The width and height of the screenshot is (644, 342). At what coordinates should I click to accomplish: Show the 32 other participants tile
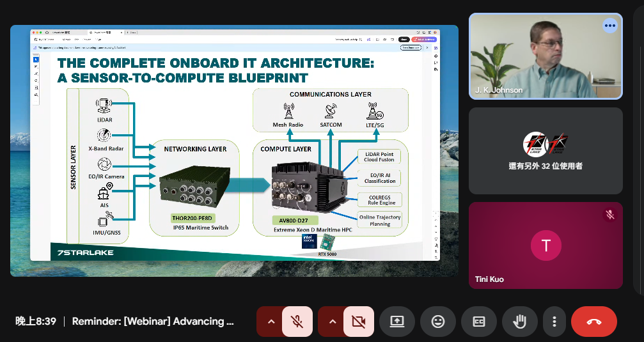click(545, 151)
